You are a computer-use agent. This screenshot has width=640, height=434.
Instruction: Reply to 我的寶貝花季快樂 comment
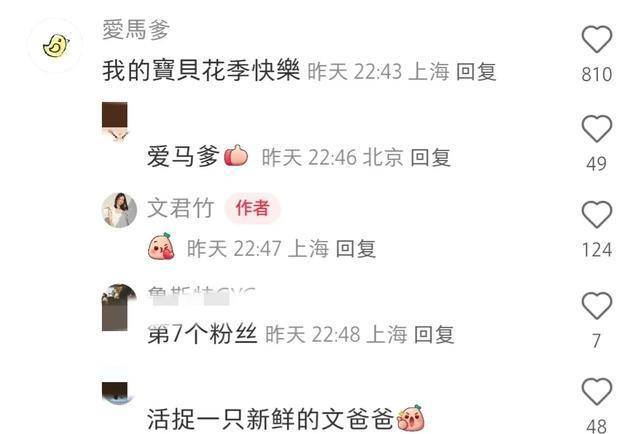pos(476,72)
